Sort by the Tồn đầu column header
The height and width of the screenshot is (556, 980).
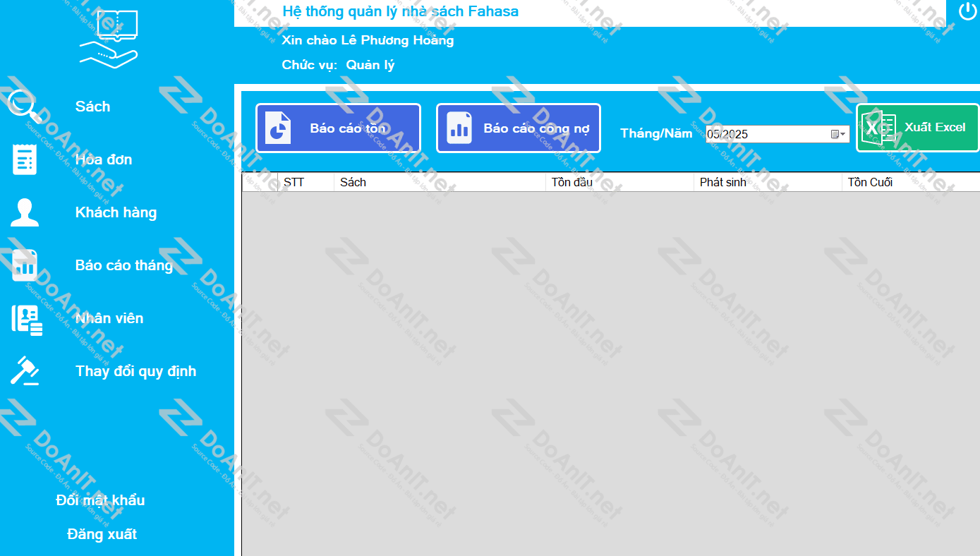pos(619,182)
